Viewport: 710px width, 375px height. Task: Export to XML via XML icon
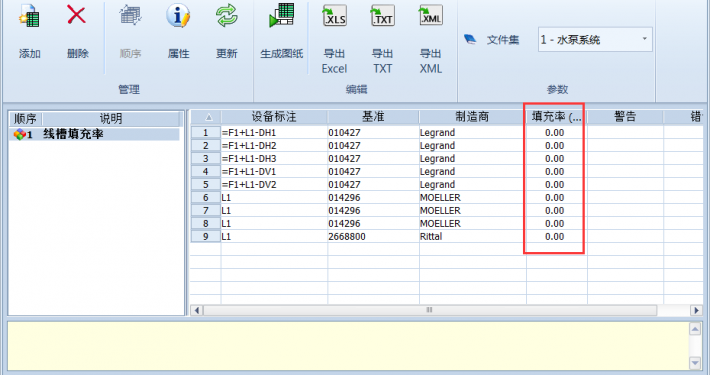[431, 16]
